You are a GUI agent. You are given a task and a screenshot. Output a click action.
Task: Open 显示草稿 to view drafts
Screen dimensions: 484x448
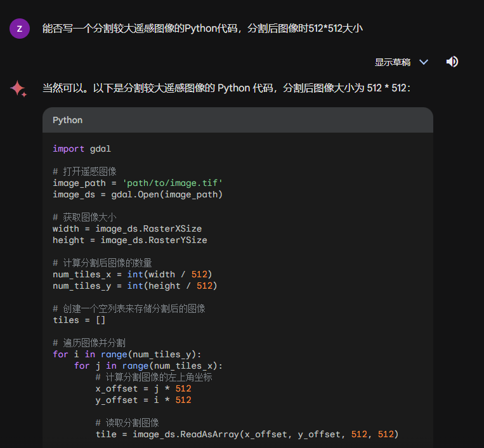click(392, 62)
